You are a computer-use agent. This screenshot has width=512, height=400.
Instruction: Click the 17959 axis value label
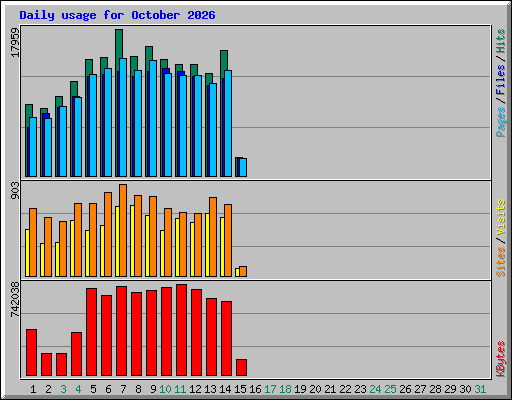[15, 42]
